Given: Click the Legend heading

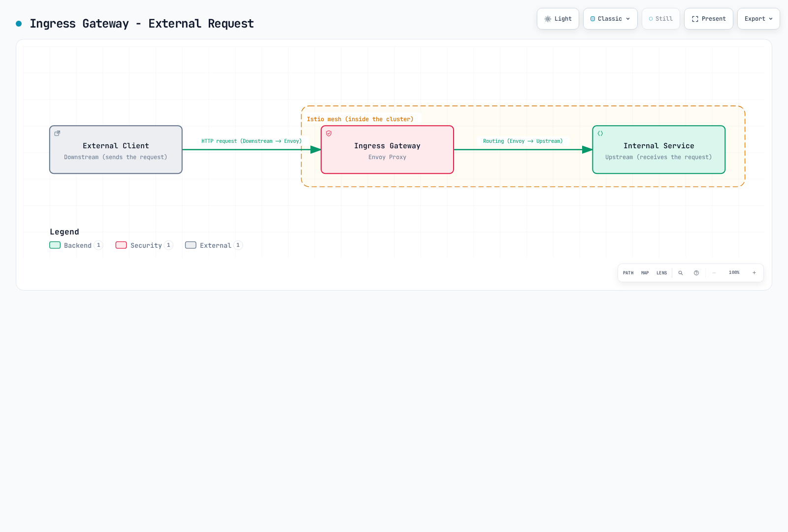Looking at the screenshot, I should (65, 232).
